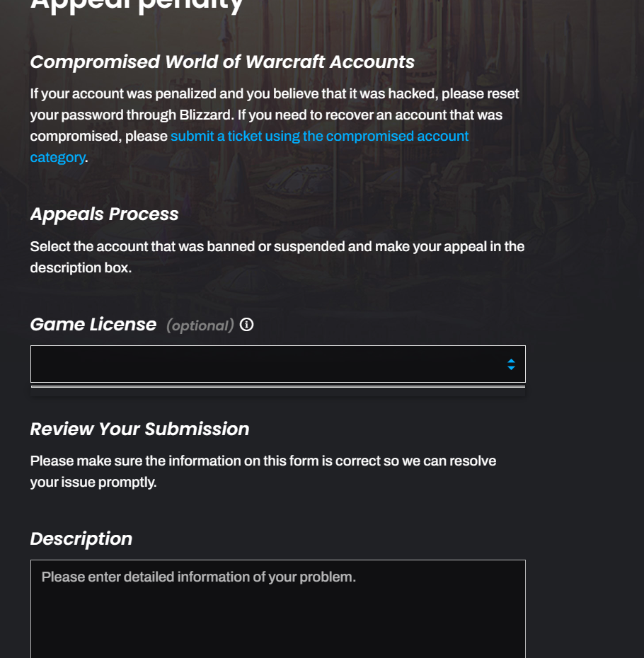This screenshot has height=658, width=644.
Task: Click 'your issue promptly.' line of text
Action: click(93, 483)
